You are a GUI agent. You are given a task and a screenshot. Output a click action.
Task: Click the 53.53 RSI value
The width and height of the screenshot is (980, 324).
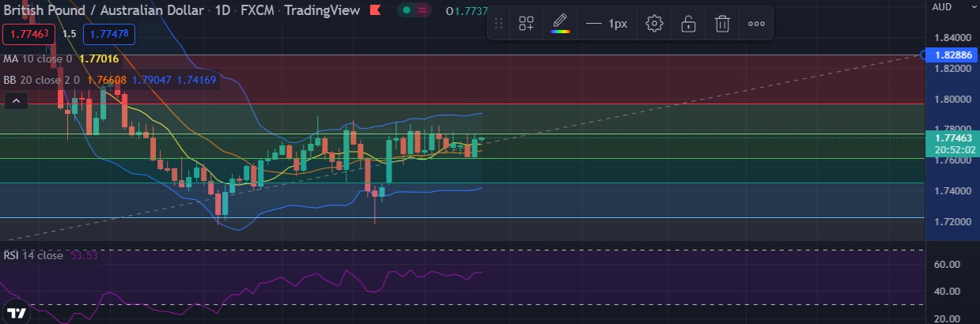pyautogui.click(x=85, y=255)
